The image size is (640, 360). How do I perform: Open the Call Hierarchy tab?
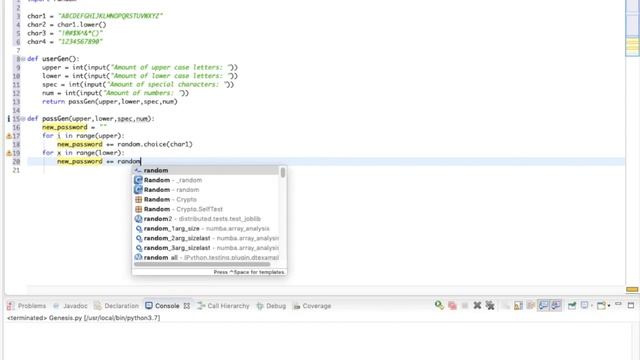click(223, 306)
